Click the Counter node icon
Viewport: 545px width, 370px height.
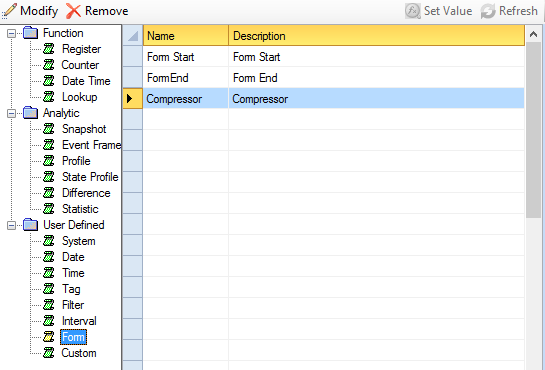pyautogui.click(x=49, y=65)
